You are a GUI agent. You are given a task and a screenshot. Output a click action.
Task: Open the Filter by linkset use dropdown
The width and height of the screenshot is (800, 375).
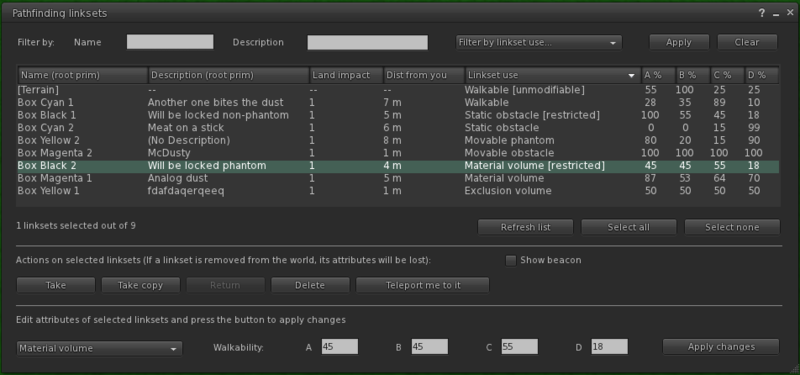tap(538, 42)
